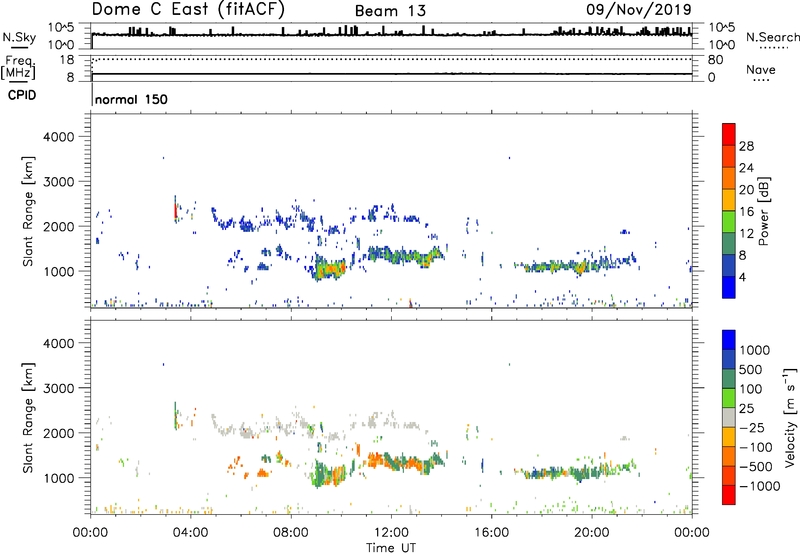Click the gray -25 to 25 Velocity colorbar segment
800x554 pixels.
[x=729, y=418]
